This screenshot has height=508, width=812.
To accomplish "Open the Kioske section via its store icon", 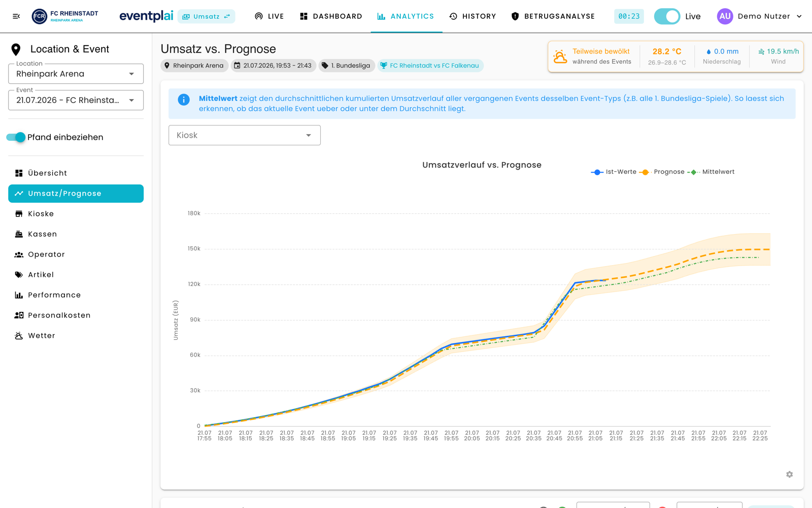I will (x=19, y=214).
